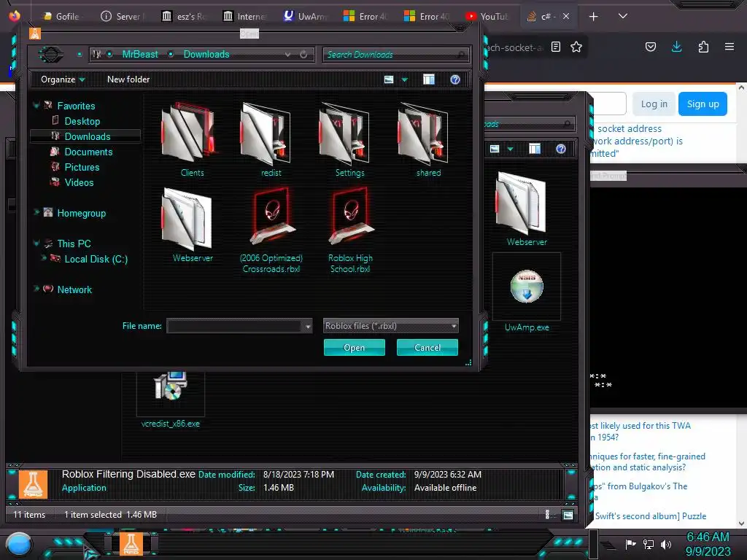Open file type filter Roblox files dropdown

click(391, 326)
